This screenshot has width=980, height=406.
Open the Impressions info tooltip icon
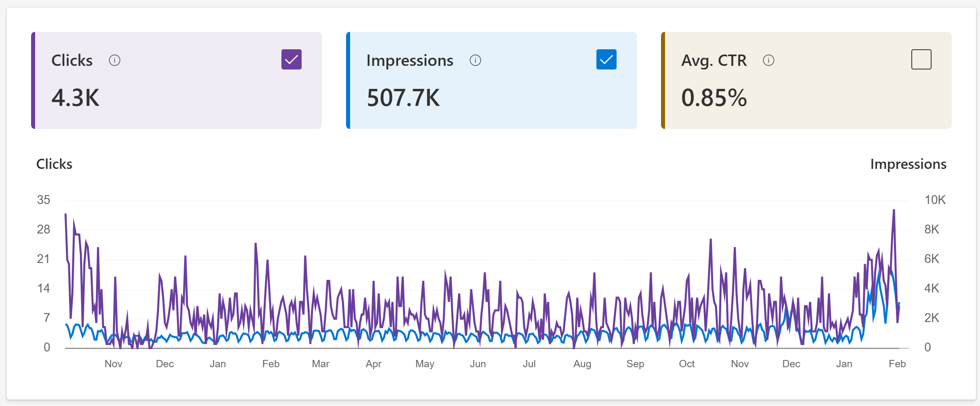475,61
